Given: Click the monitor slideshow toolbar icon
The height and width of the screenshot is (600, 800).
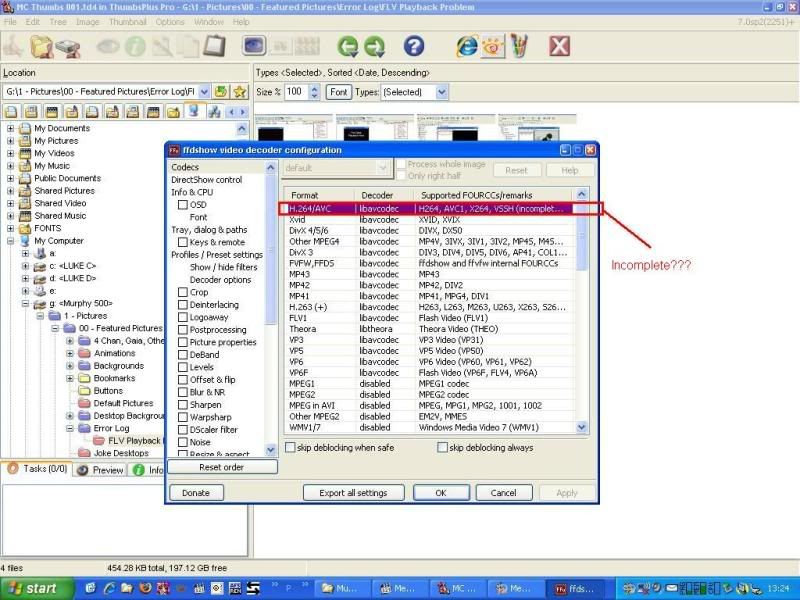Looking at the screenshot, I should tap(254, 46).
